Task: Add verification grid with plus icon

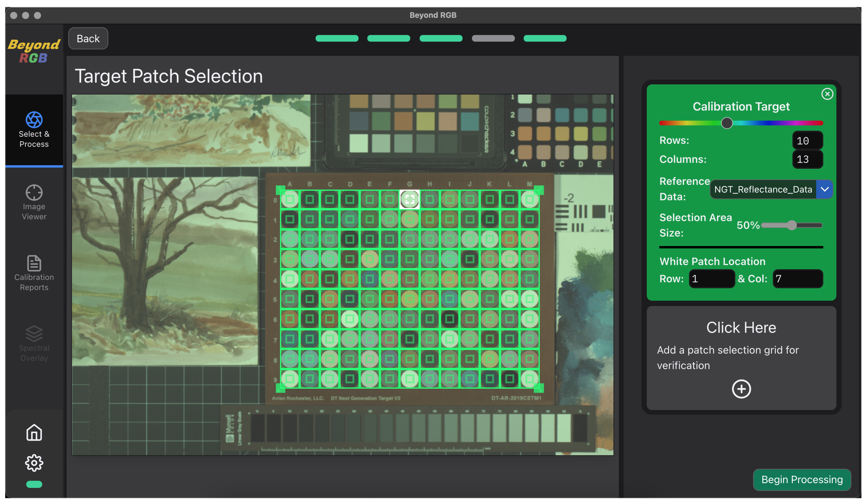Action: pos(741,389)
